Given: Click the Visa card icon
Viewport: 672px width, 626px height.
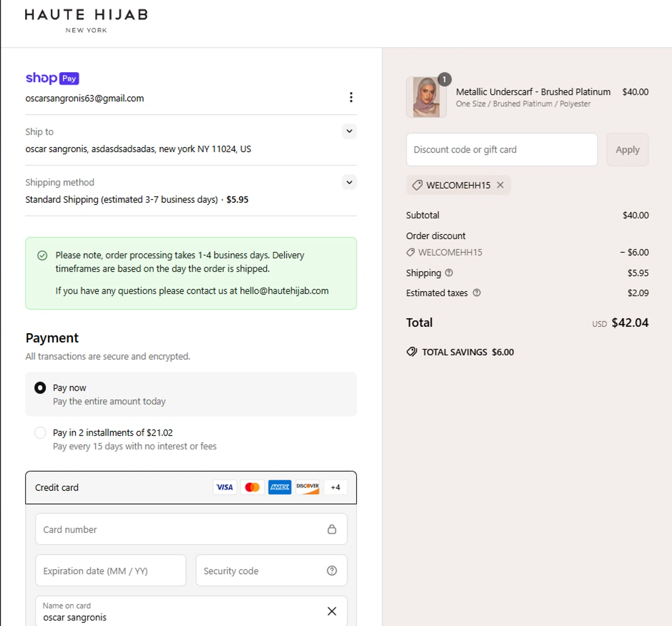Looking at the screenshot, I should 224,487.
